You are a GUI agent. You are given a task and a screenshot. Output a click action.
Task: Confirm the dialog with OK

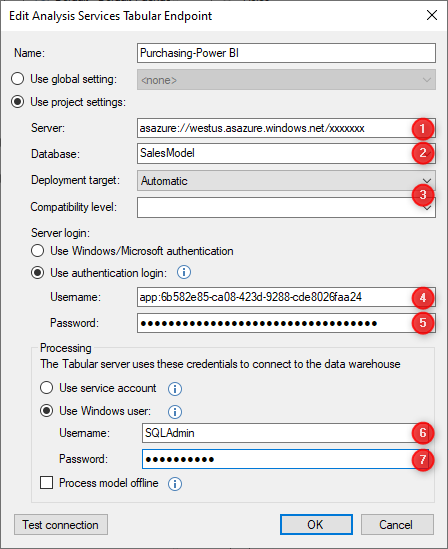point(316,524)
